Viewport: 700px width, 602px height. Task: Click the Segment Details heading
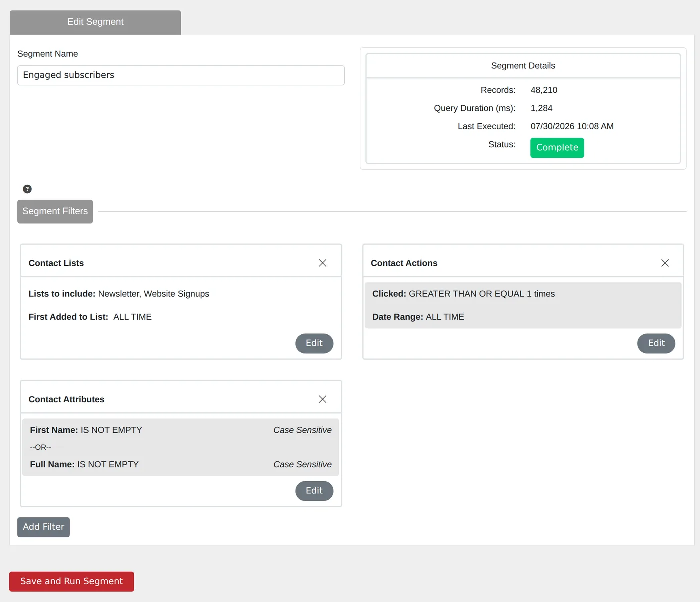pyautogui.click(x=523, y=66)
